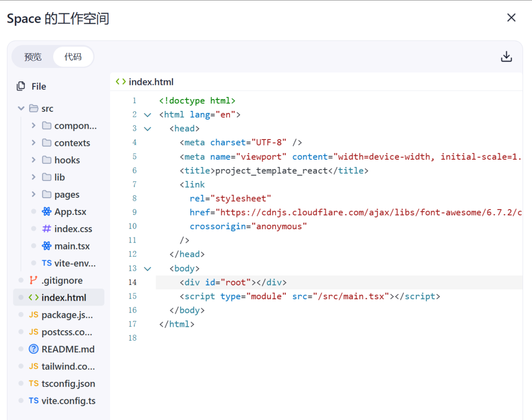
Task: Open vite.config.ts file name in the tree
Action: coord(68,401)
